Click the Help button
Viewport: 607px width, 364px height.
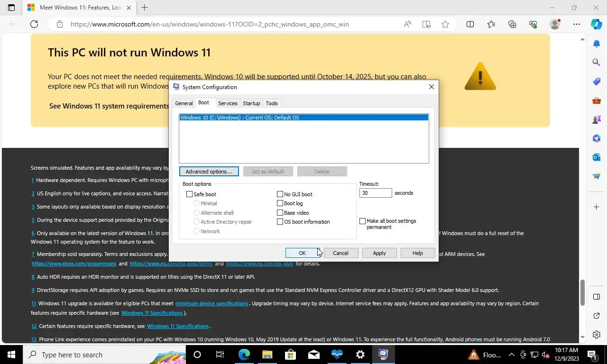click(x=418, y=253)
